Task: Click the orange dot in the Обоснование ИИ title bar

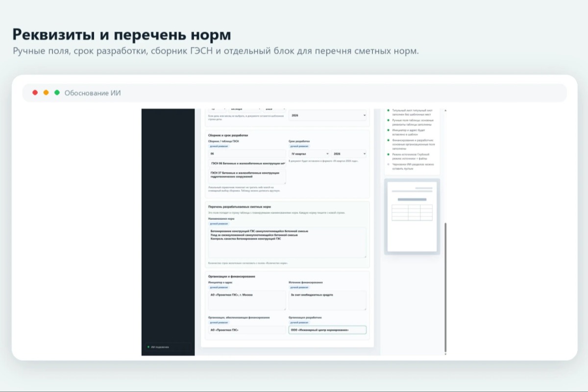Action: coord(46,93)
